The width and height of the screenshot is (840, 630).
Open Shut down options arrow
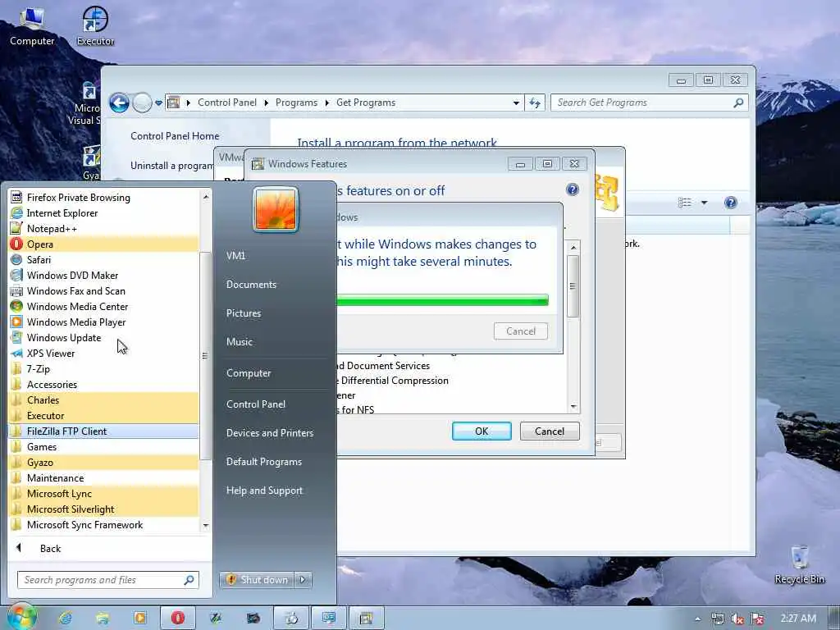(303, 580)
